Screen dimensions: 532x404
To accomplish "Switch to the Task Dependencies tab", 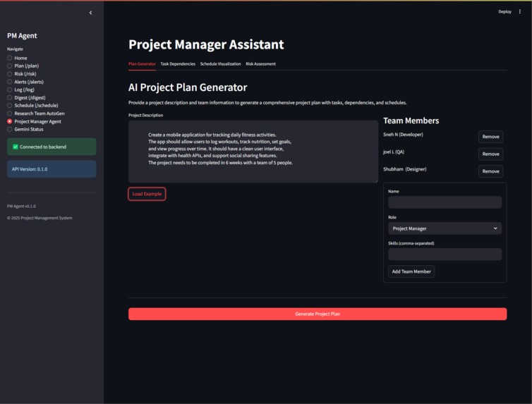I will tap(178, 63).
